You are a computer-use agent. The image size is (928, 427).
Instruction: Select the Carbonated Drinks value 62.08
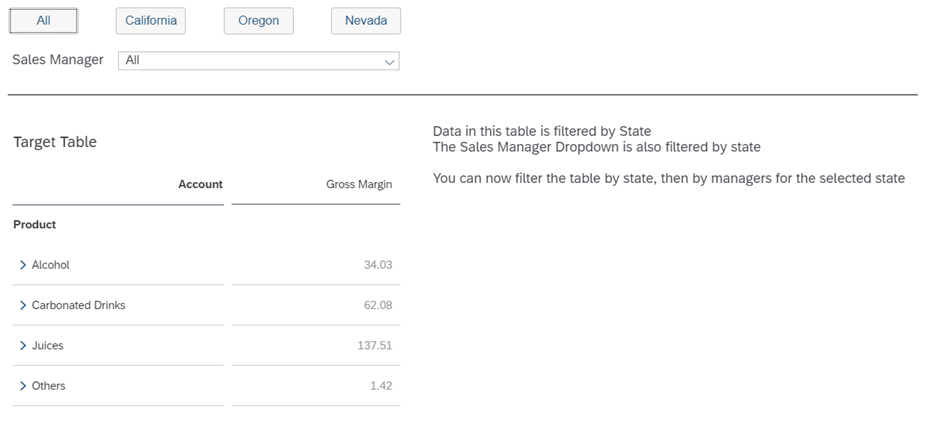[377, 305]
